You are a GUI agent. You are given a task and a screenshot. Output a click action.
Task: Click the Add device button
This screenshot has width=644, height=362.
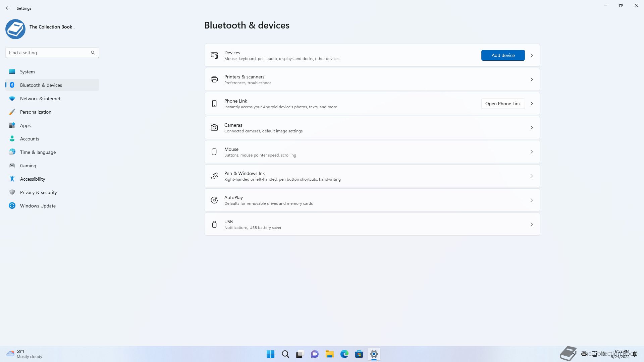coord(503,55)
